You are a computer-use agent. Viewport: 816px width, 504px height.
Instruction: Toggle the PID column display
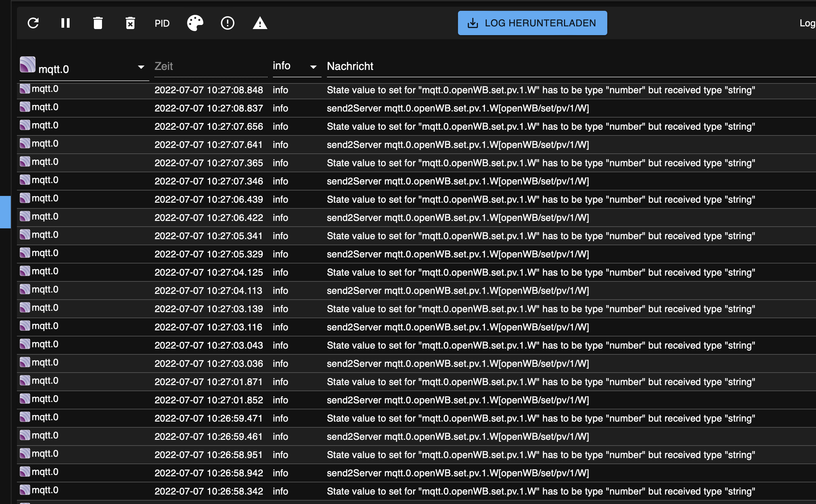pos(162,23)
